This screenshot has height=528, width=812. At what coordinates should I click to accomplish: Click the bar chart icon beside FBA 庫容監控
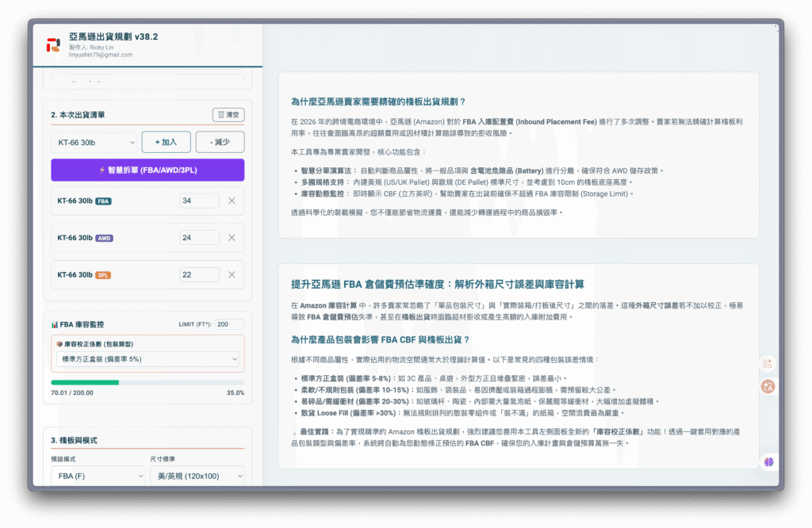tap(56, 324)
